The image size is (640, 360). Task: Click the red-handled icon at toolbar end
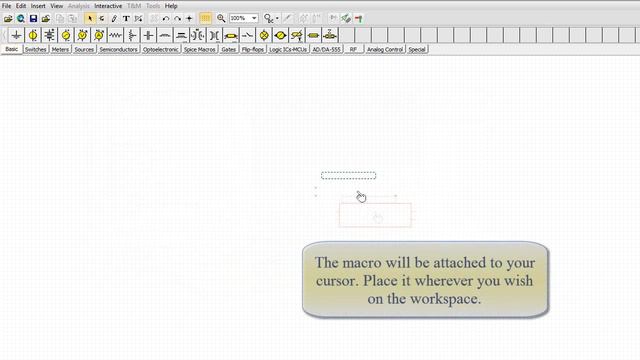tap(358, 18)
